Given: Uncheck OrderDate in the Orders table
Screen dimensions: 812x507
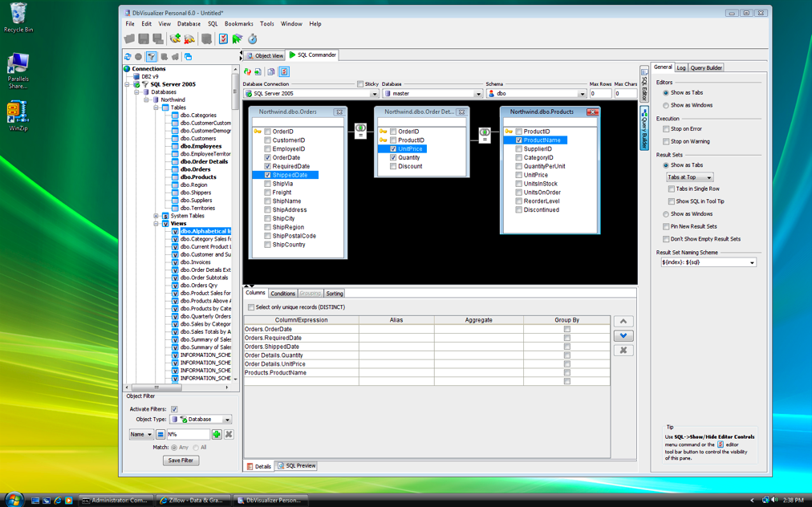Looking at the screenshot, I should (x=267, y=157).
